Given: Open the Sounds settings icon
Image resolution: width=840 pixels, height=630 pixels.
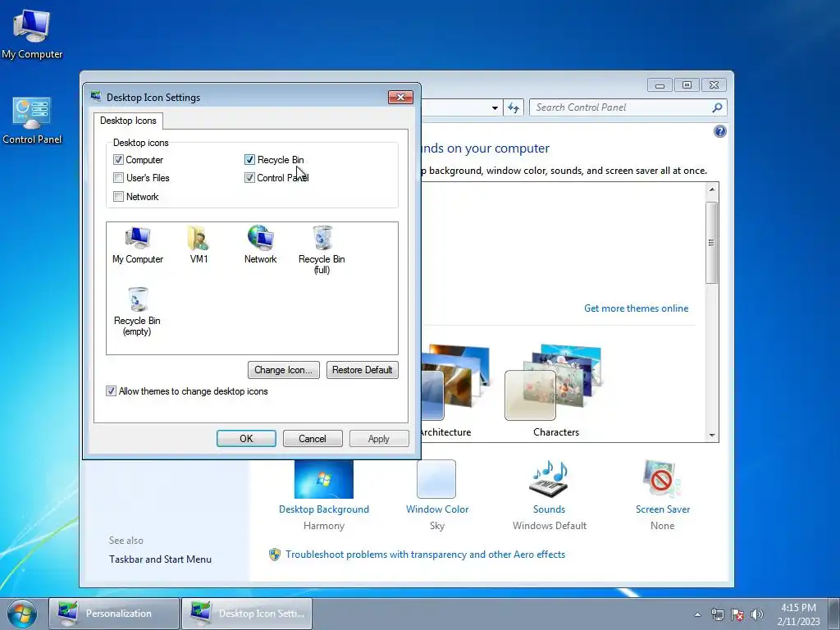Looking at the screenshot, I should click(x=549, y=479).
